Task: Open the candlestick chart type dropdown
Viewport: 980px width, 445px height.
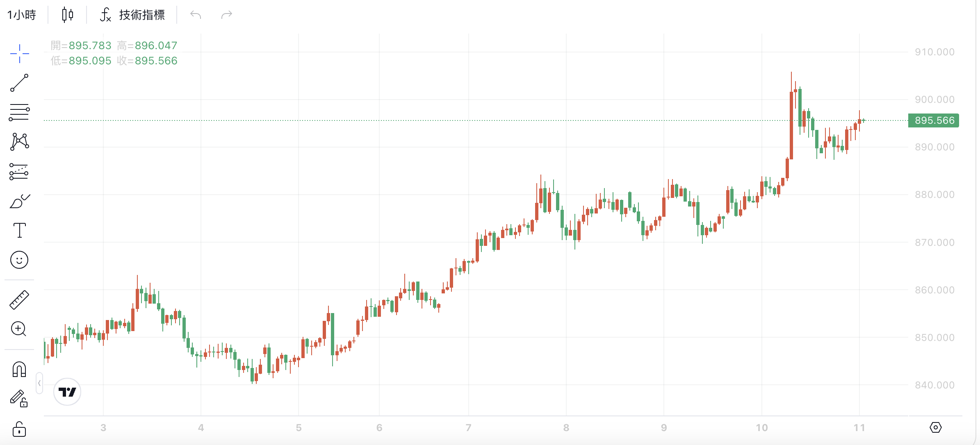Action: coord(68,15)
